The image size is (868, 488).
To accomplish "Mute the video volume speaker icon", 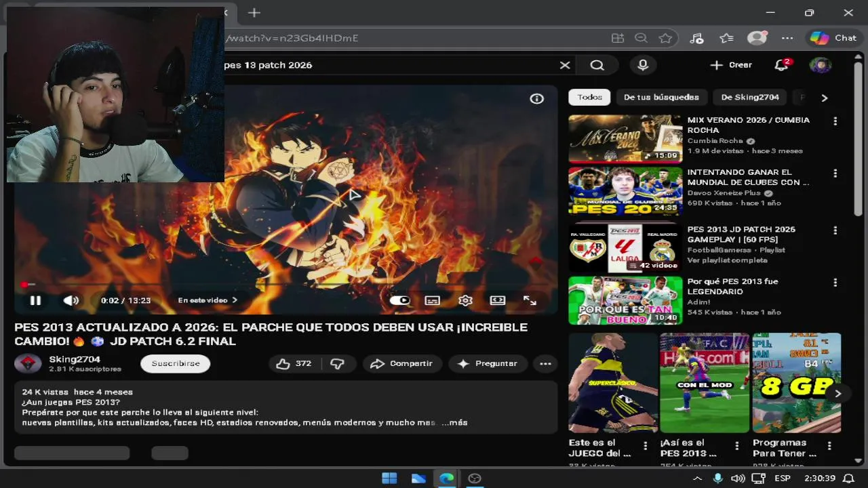I will pyautogui.click(x=71, y=300).
